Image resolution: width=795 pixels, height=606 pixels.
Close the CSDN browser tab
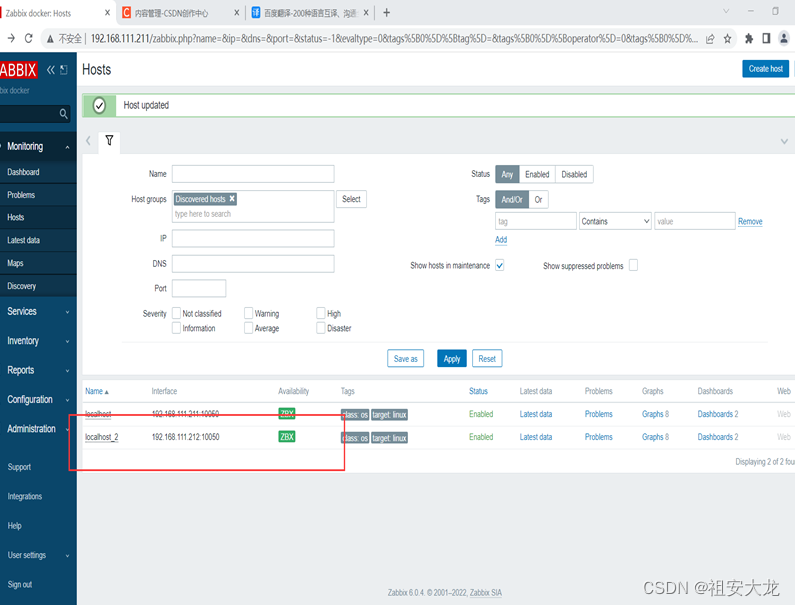tap(236, 13)
